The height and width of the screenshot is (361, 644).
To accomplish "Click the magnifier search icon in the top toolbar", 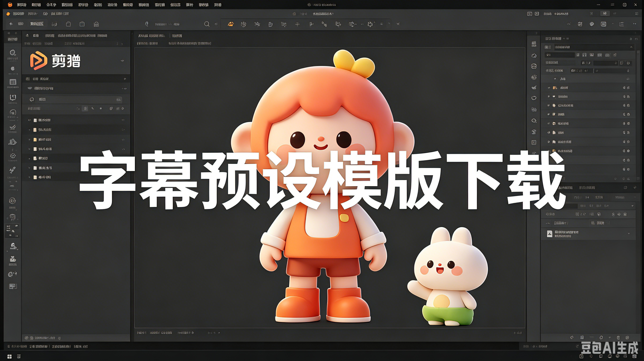I will click(207, 24).
